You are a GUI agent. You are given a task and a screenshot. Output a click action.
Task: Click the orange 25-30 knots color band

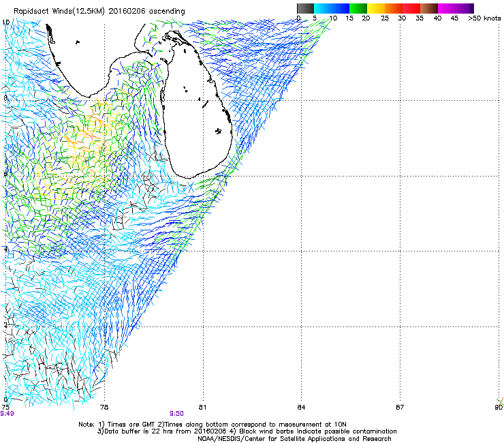[x=394, y=8]
